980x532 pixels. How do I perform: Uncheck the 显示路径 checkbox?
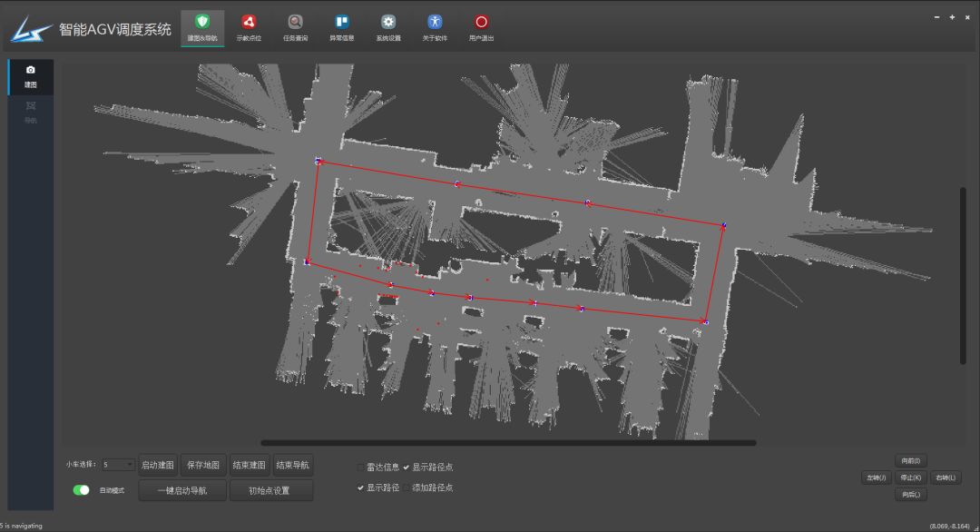tap(360, 488)
